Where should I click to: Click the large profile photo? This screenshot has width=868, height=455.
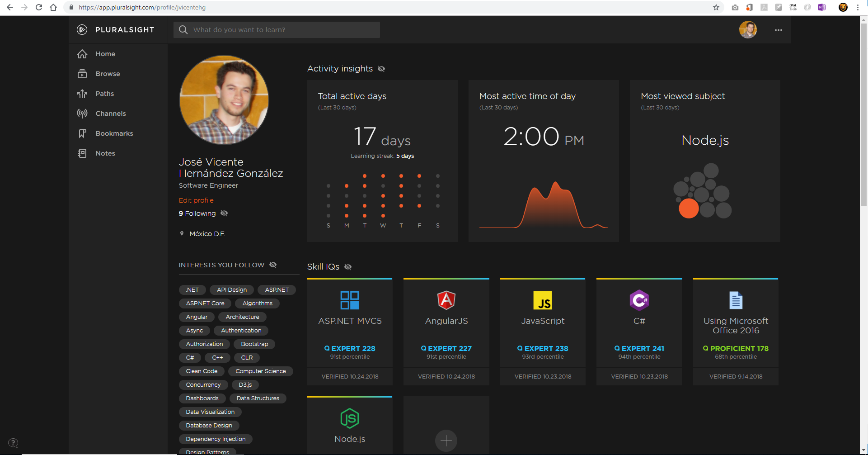click(x=224, y=100)
